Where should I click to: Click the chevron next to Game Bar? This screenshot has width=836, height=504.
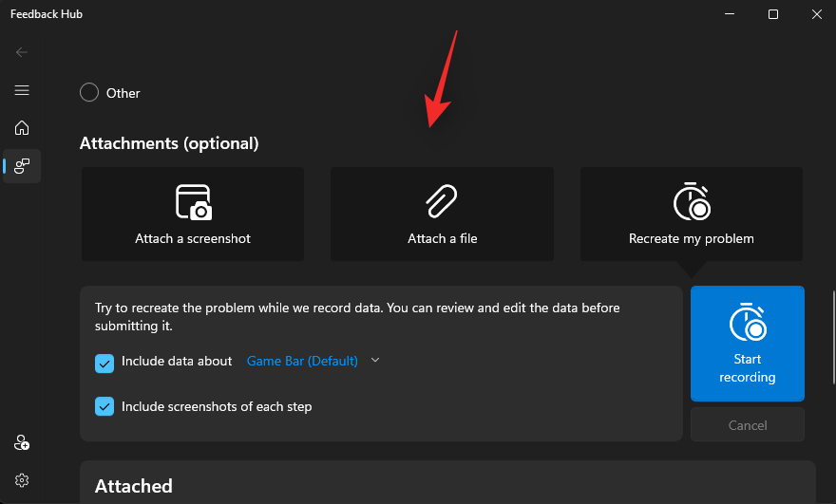[375, 361]
